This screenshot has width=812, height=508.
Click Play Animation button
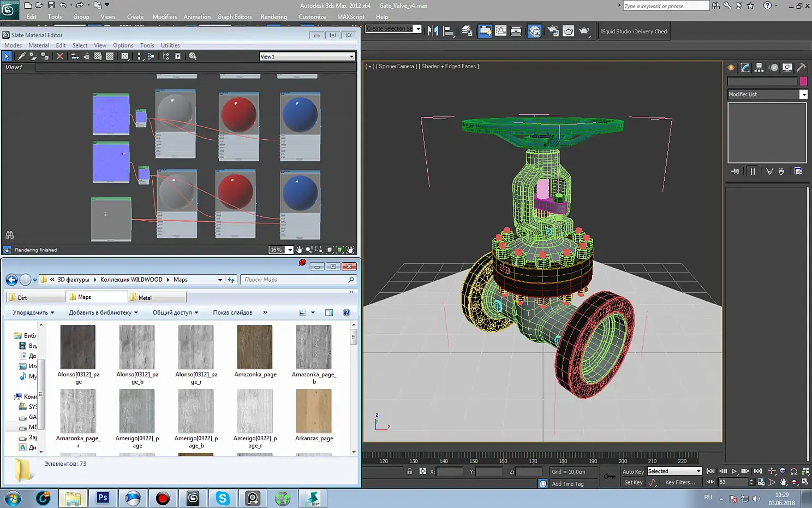tap(734, 471)
